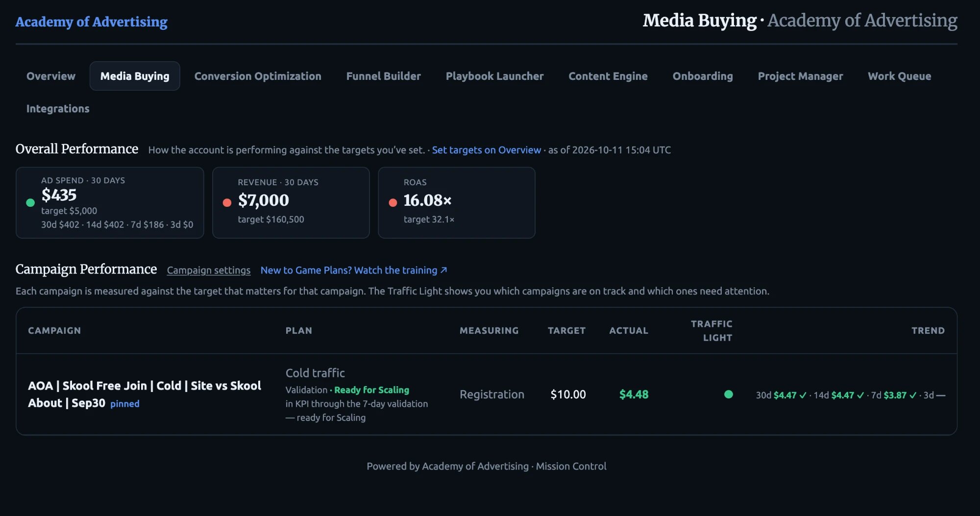Click the Ready for Scaling status text
Screen dimensions: 980x516
point(371,390)
